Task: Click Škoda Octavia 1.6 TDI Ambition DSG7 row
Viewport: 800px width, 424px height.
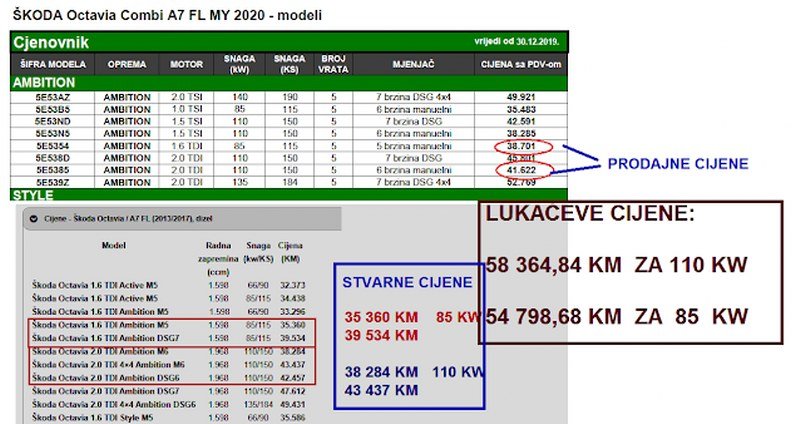Action: pos(98,339)
